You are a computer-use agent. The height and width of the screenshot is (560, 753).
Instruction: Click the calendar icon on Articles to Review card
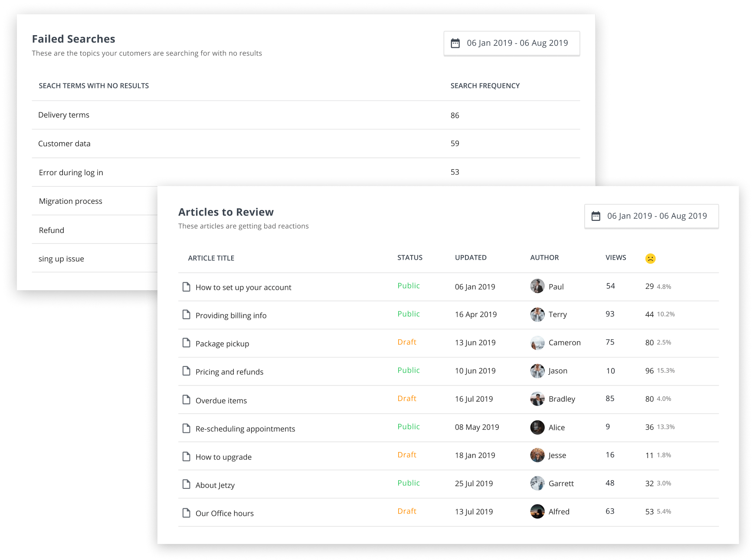click(596, 216)
